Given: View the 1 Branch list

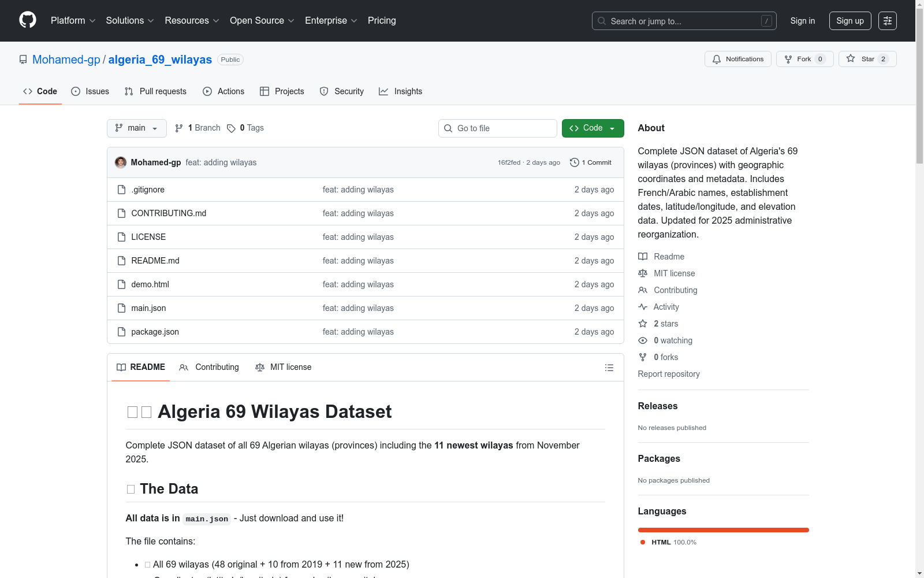Looking at the screenshot, I should pos(198,128).
